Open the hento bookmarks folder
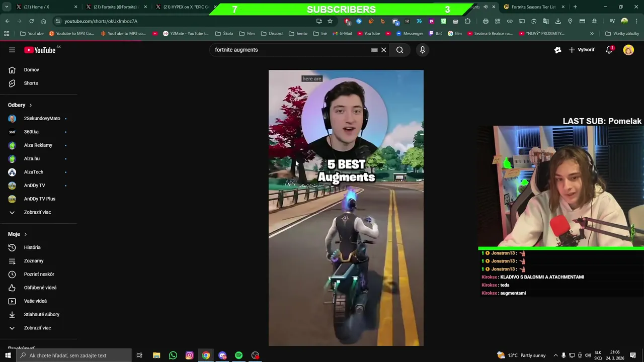The height and width of the screenshot is (362, 644). pyautogui.click(x=298, y=34)
